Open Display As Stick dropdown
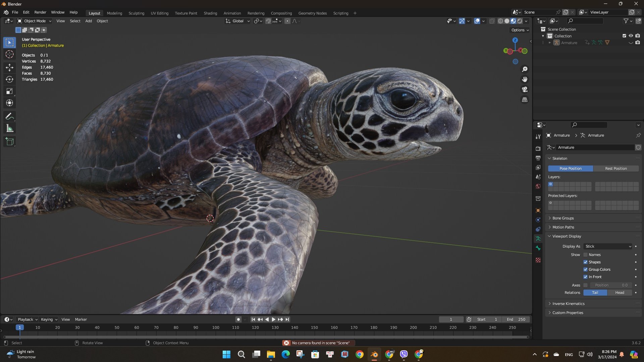 [608, 246]
